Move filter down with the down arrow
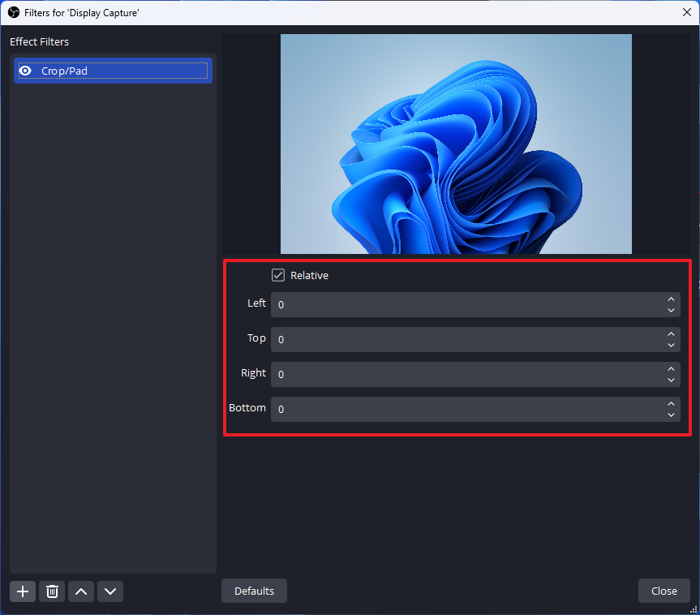The image size is (700, 615). (110, 591)
